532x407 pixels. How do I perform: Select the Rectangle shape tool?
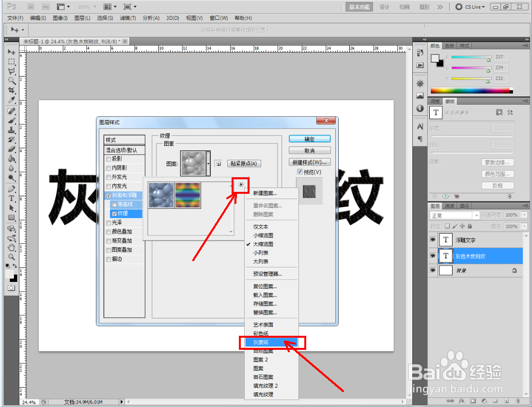pos(11,218)
